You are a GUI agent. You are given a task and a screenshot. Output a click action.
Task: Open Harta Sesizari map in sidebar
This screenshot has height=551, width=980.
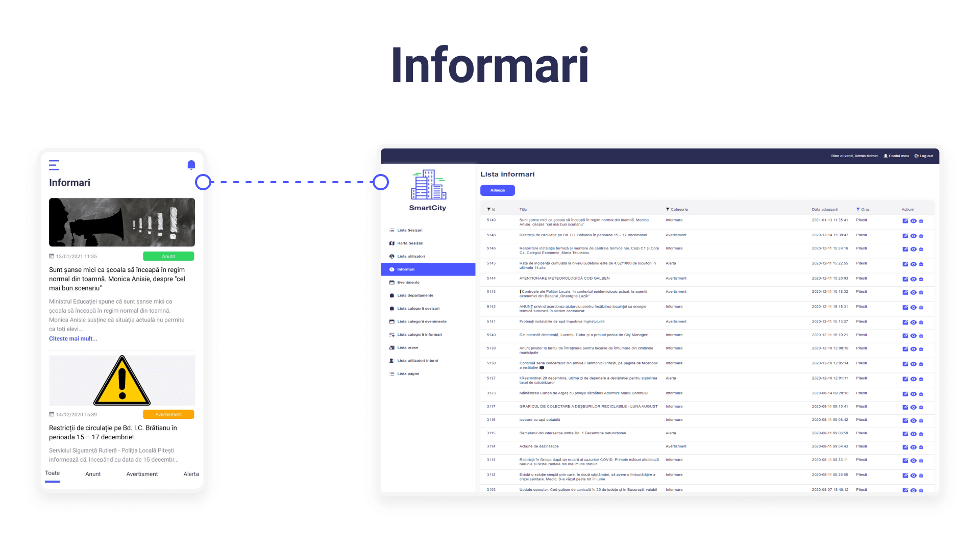pos(410,243)
